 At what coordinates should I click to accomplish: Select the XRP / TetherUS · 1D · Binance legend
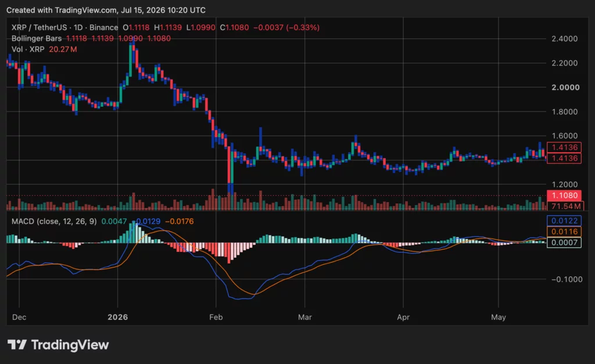tap(64, 28)
